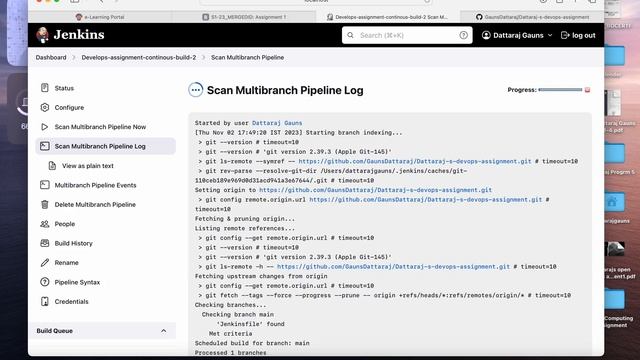The height and width of the screenshot is (360, 640).
Task: Click the search magnifier icon
Action: [x=351, y=35]
